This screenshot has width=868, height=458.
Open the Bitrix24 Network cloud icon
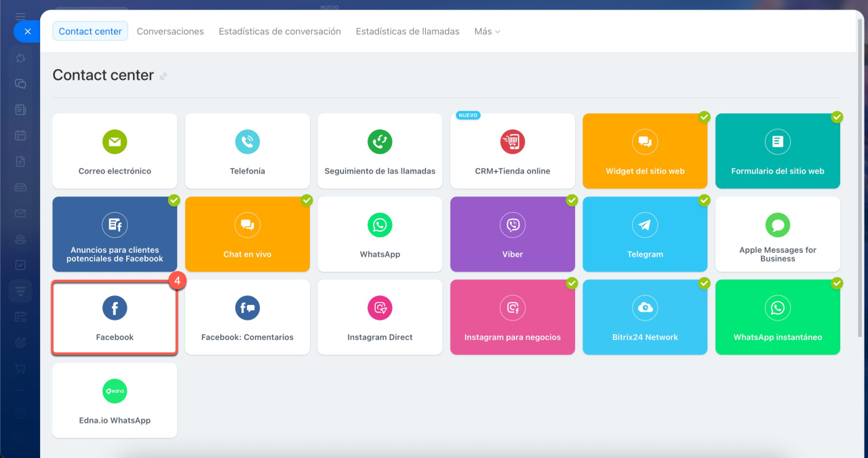[x=645, y=308]
